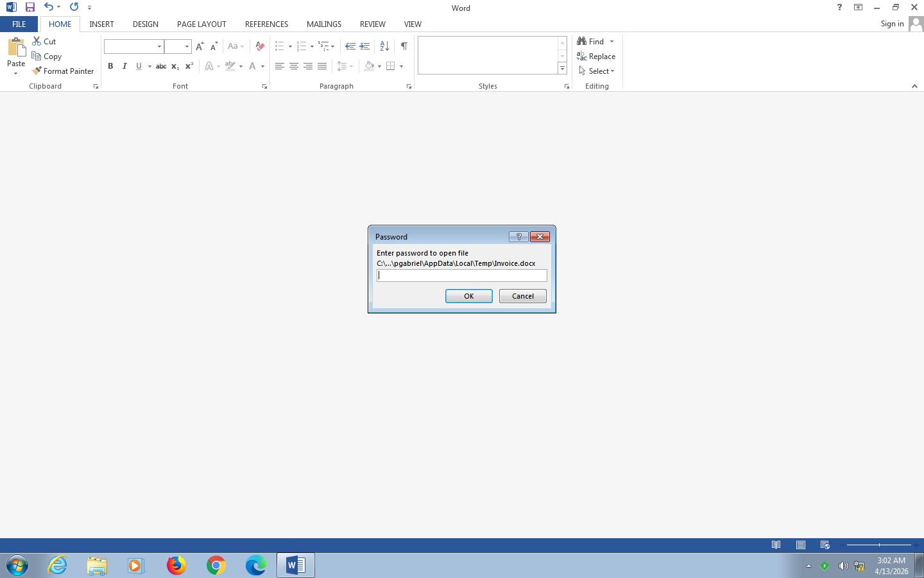Select the Center alignment icon
924x578 pixels.
coord(293,66)
